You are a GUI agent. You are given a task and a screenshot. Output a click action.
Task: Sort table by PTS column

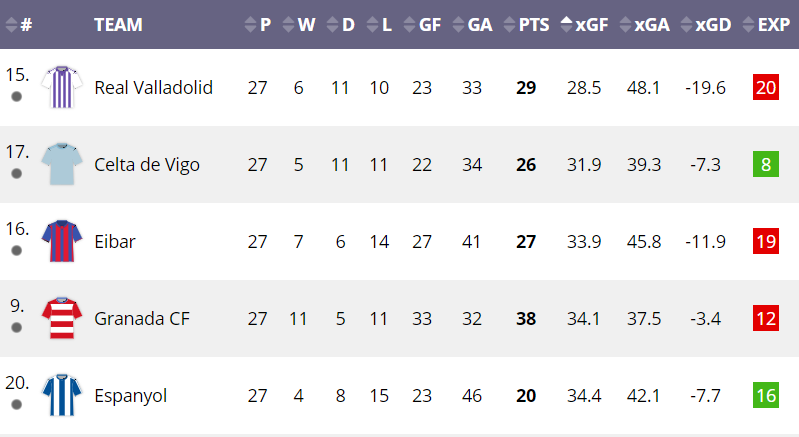[526, 24]
